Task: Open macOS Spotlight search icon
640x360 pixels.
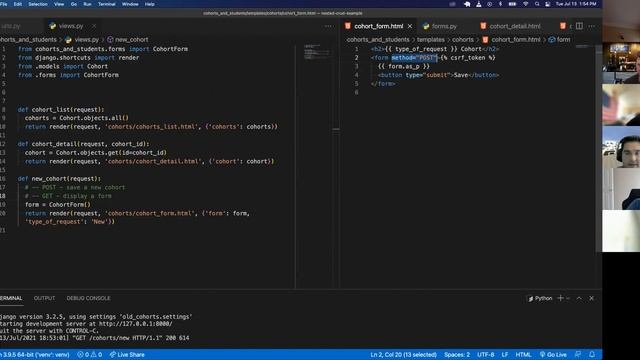Action: coord(537,4)
